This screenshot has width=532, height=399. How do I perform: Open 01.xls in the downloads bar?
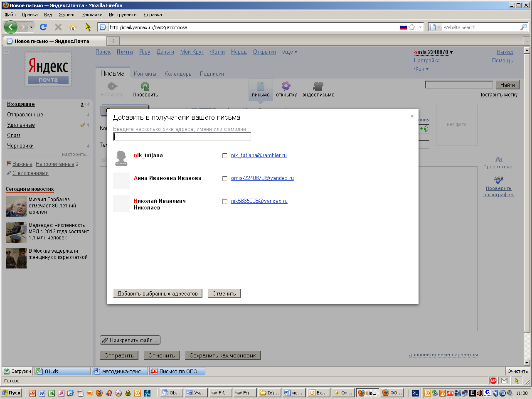(x=62, y=371)
